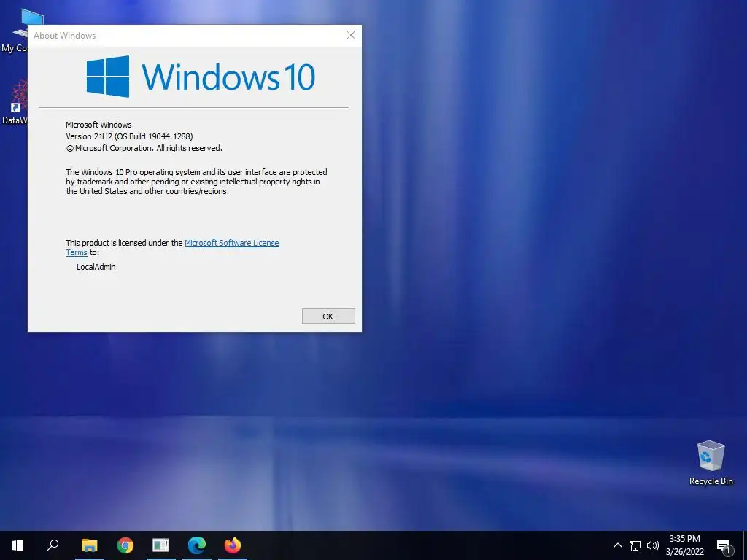Show hidden system tray icons
747x560 pixels.
617,545
